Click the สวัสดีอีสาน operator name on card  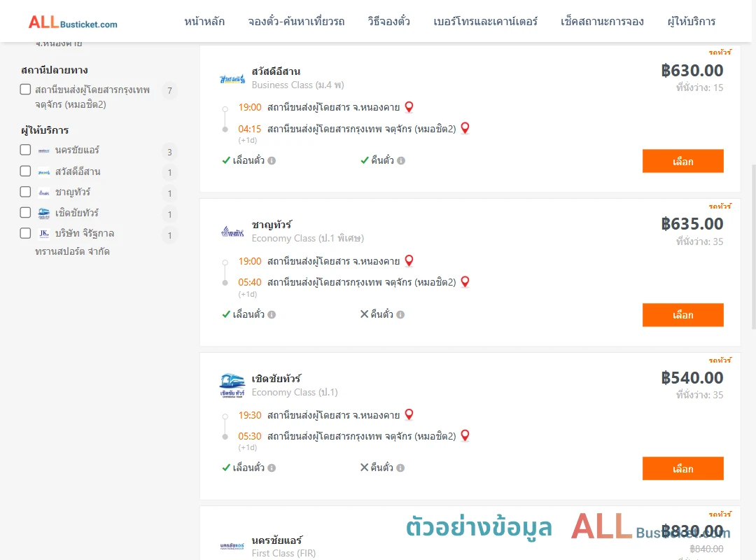coord(276,71)
